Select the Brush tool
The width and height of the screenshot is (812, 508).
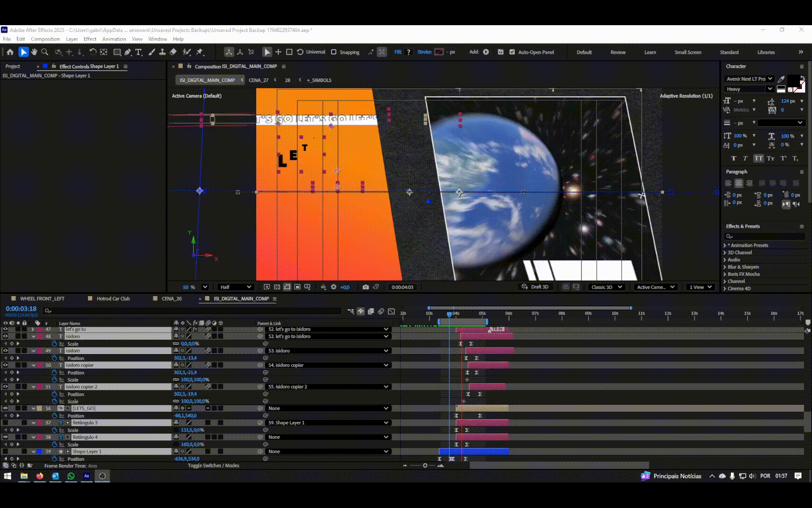(152, 52)
